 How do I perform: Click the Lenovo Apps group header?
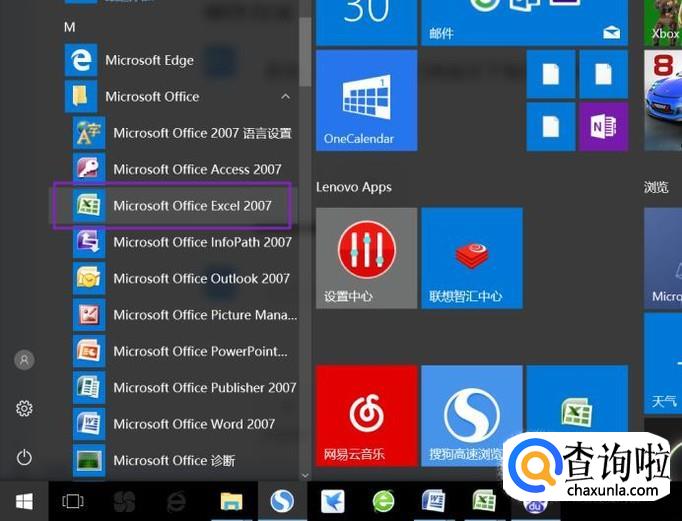pos(354,187)
